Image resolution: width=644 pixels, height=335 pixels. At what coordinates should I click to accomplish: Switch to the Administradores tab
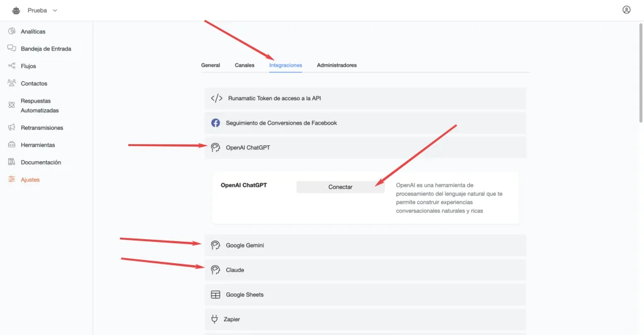click(337, 65)
